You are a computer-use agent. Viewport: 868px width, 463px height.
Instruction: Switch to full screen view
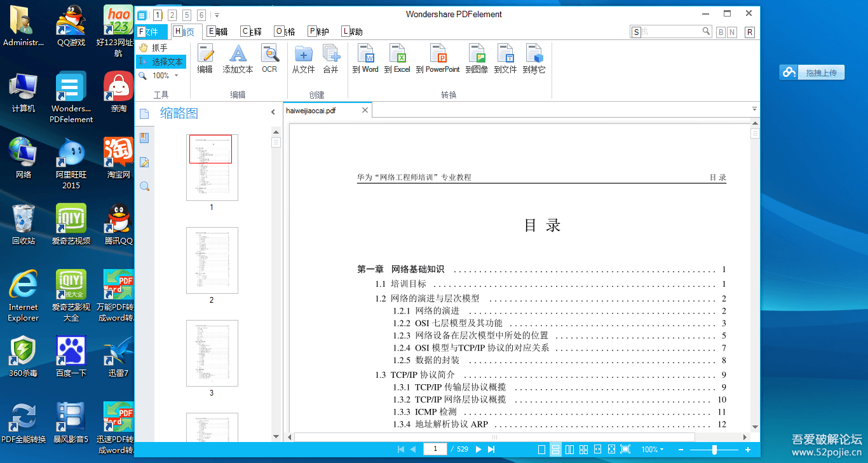[x=625, y=450]
